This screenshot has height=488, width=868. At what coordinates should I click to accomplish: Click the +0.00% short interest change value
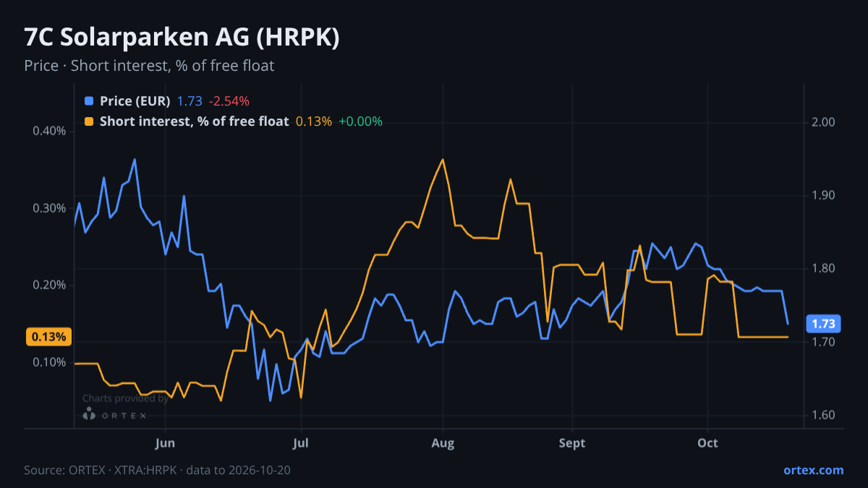point(360,121)
